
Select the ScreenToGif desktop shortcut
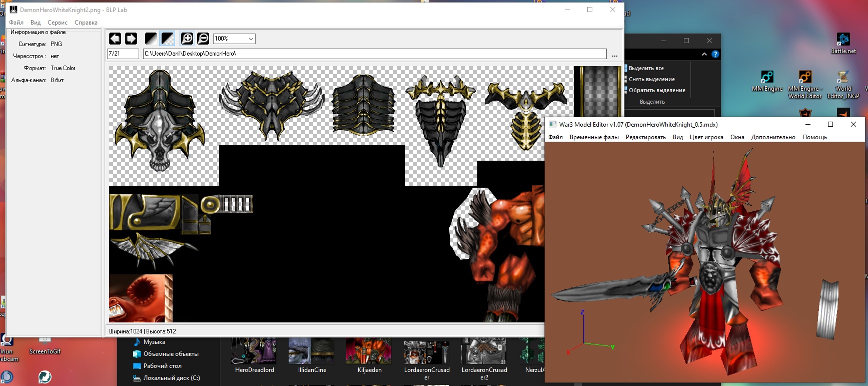[45, 345]
